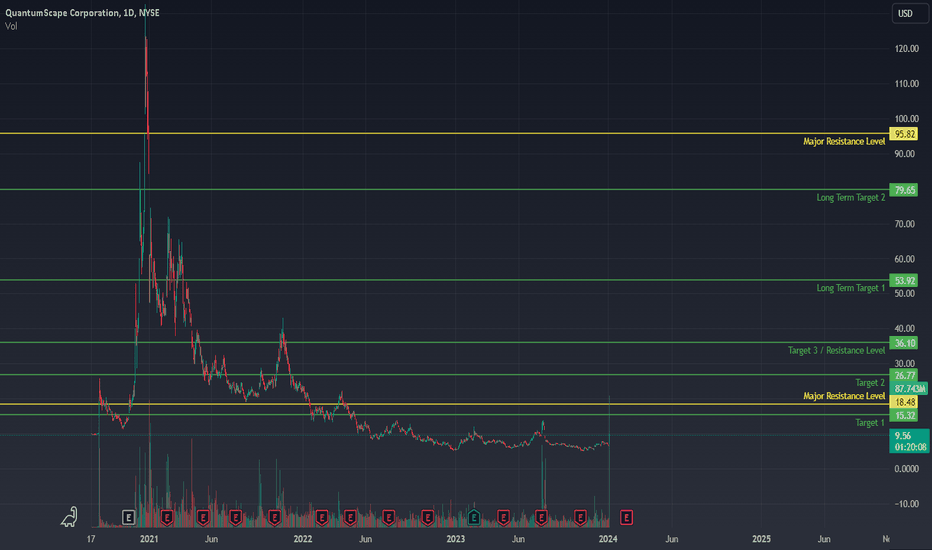
Task: Click the 0.0000 price axis label
Action: (x=906, y=469)
